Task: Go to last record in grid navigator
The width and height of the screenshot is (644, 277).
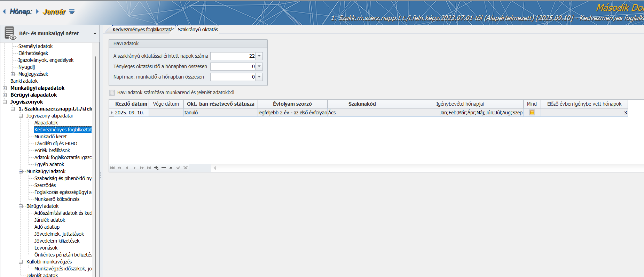Action: (149, 168)
